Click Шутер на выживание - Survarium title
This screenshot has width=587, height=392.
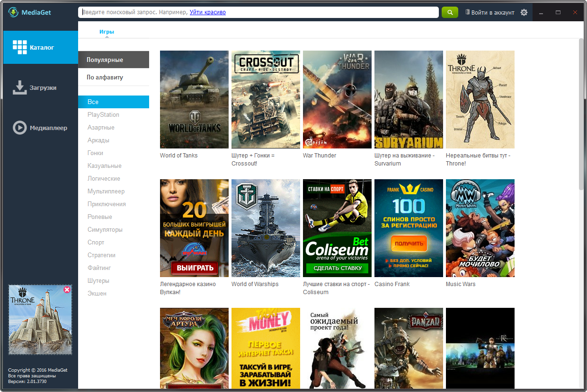[x=404, y=159]
